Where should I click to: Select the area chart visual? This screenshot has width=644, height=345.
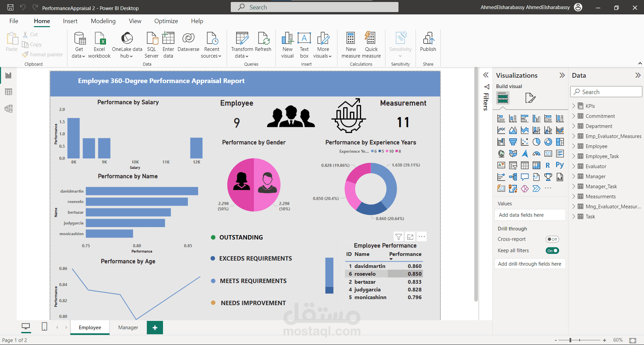513,130
